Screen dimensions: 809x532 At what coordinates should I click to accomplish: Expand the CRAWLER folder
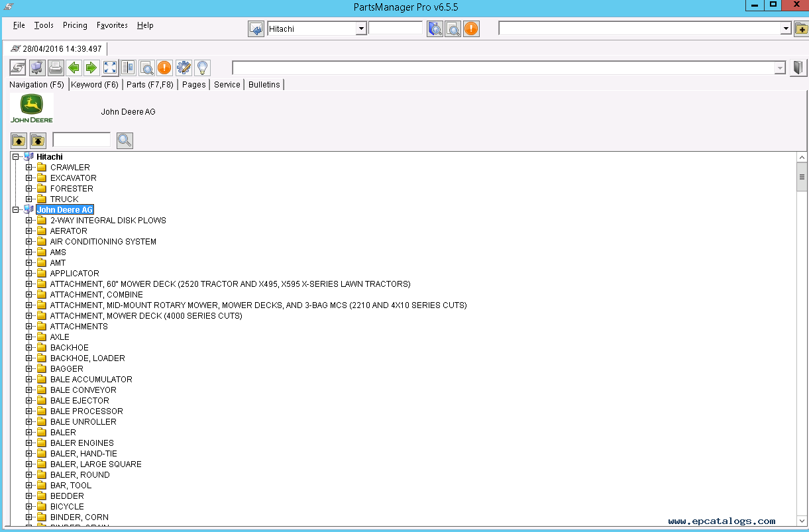[29, 168]
